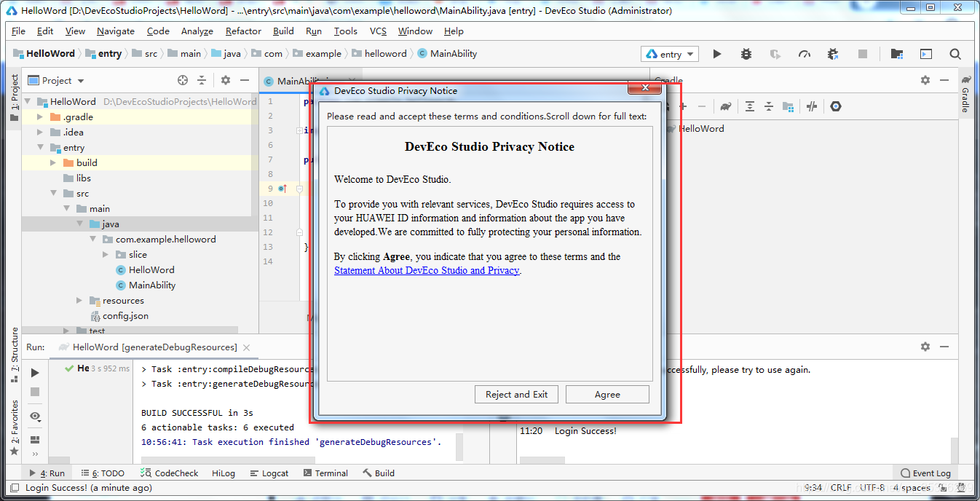Open Search Everywhere magnifier

(955, 54)
